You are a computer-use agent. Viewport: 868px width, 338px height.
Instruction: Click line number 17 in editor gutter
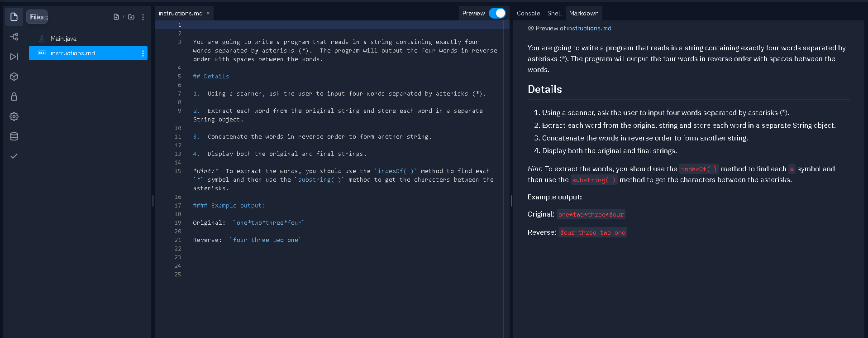[178, 206]
